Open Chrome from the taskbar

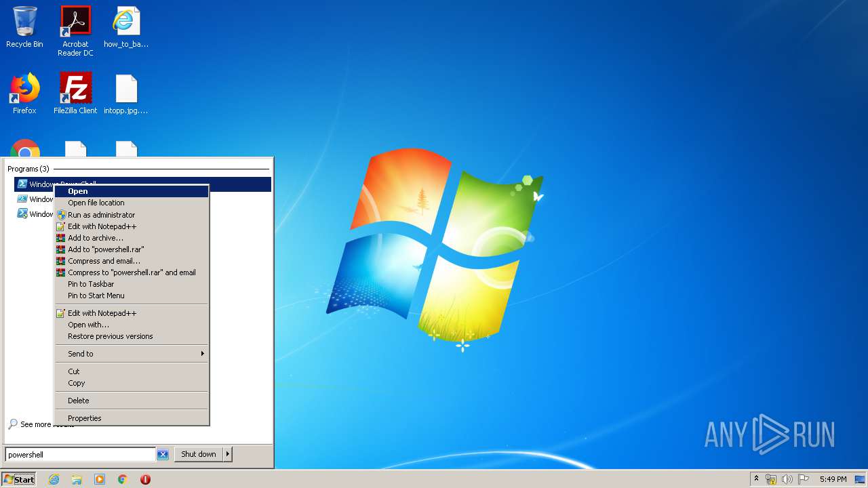[x=123, y=479]
